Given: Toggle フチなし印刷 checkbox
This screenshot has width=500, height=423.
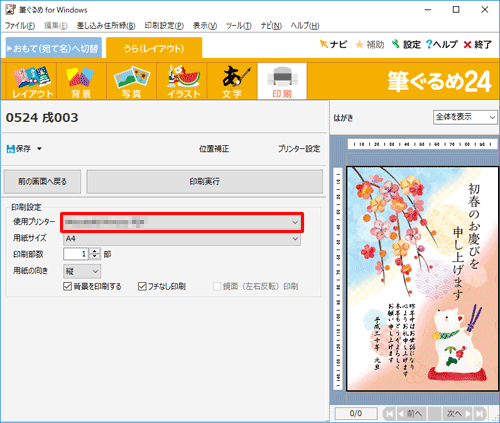Looking at the screenshot, I should (x=142, y=286).
